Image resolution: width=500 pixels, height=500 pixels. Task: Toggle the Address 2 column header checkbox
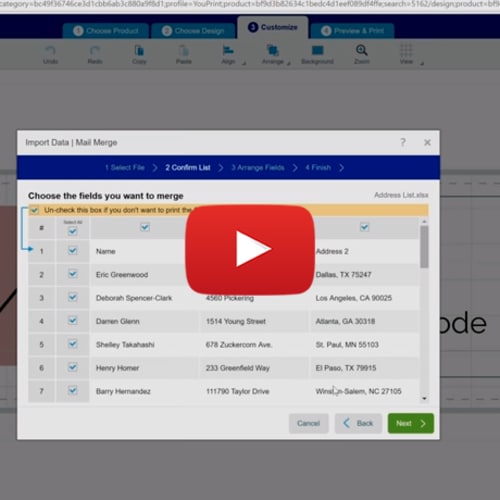click(x=364, y=227)
